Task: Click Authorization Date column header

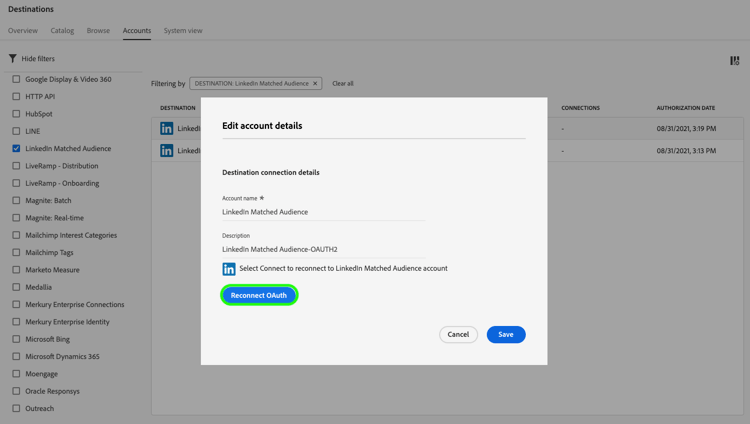Action: [x=685, y=108]
